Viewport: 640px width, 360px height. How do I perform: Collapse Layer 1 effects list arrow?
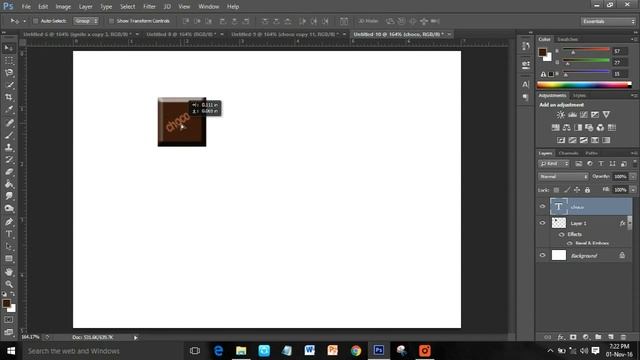[629, 223]
